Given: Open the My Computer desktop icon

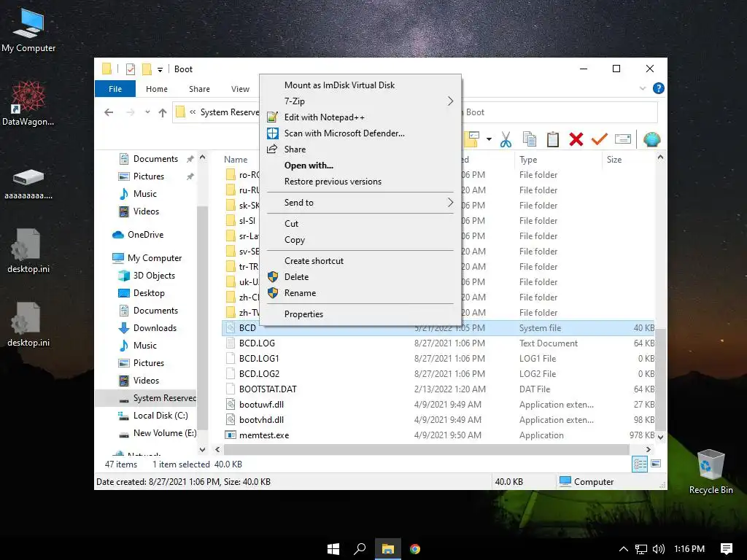Looking at the screenshot, I should click(x=28, y=31).
